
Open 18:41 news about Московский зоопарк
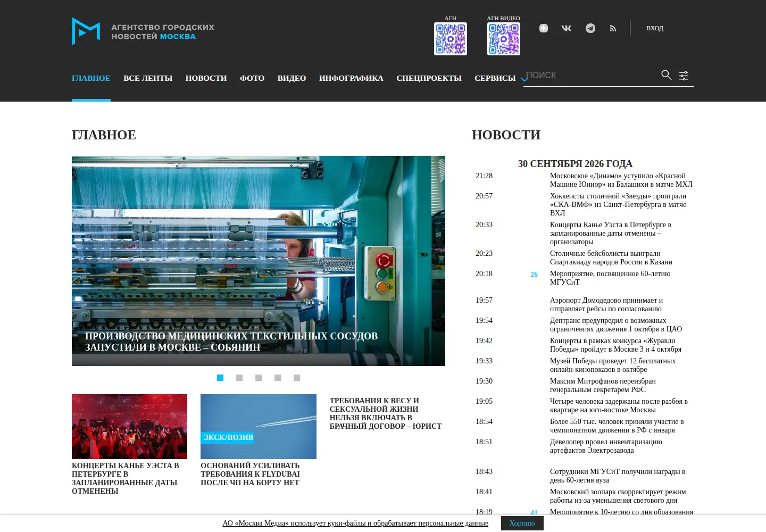point(618,496)
